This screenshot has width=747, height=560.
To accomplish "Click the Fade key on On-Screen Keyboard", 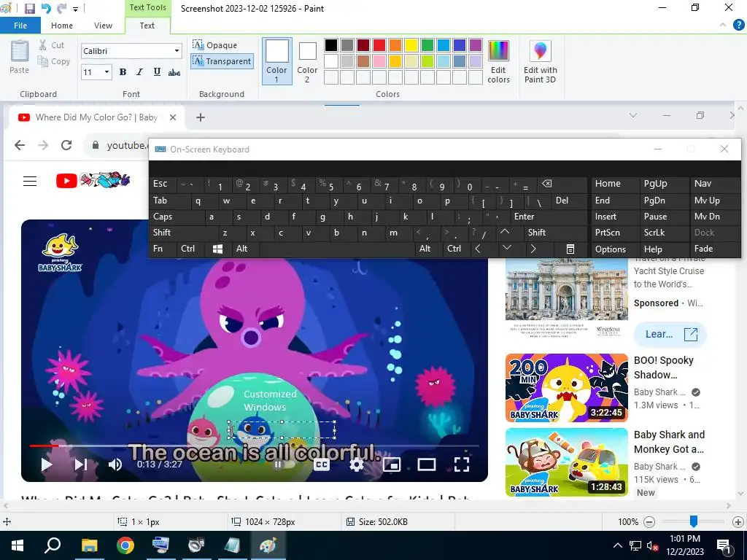I will (x=715, y=249).
